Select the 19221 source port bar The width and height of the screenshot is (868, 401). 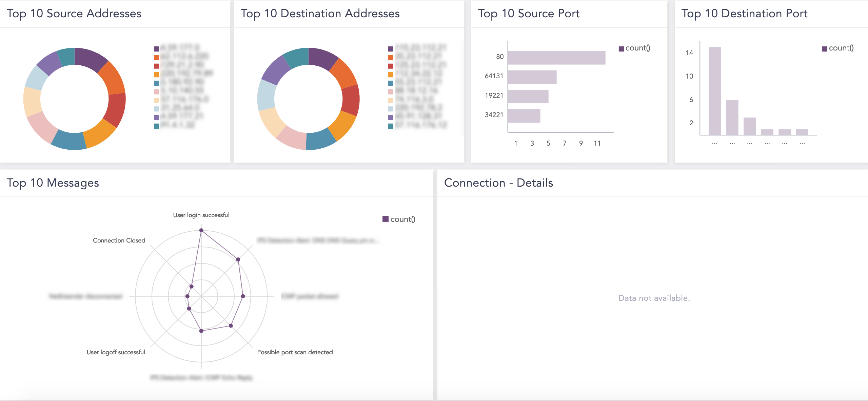pos(528,97)
